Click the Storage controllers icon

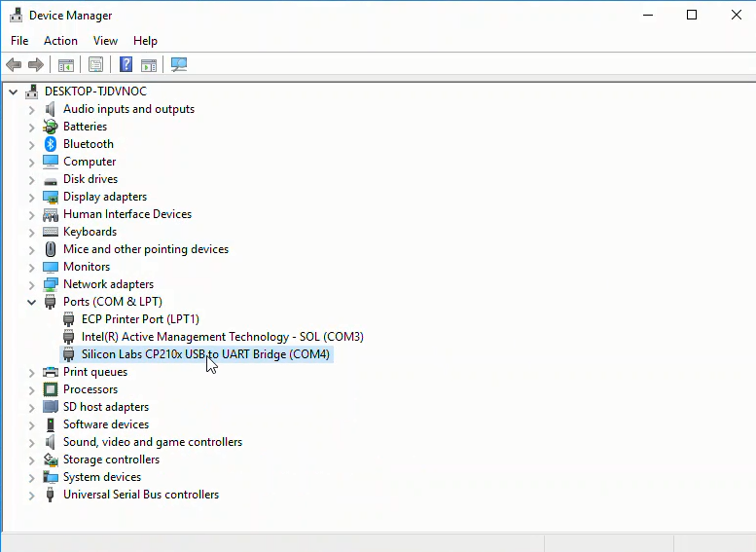pyautogui.click(x=51, y=460)
